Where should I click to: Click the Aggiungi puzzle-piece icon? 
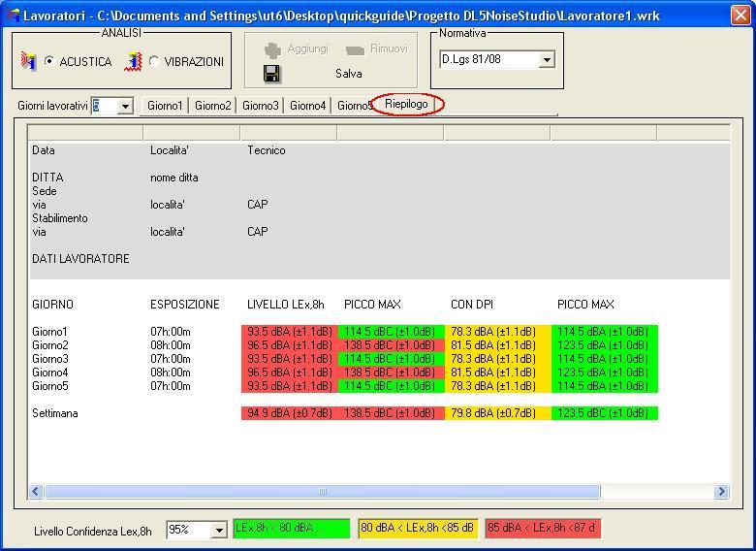[x=272, y=49]
